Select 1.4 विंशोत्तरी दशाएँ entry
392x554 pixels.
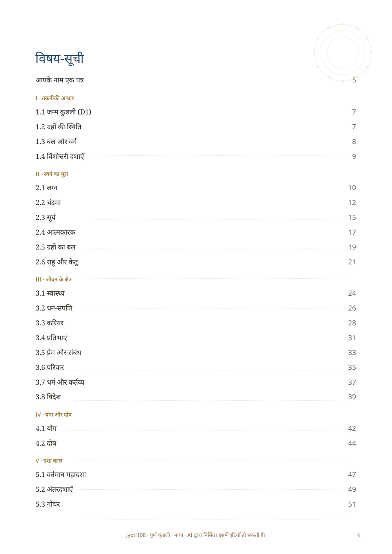click(196, 156)
